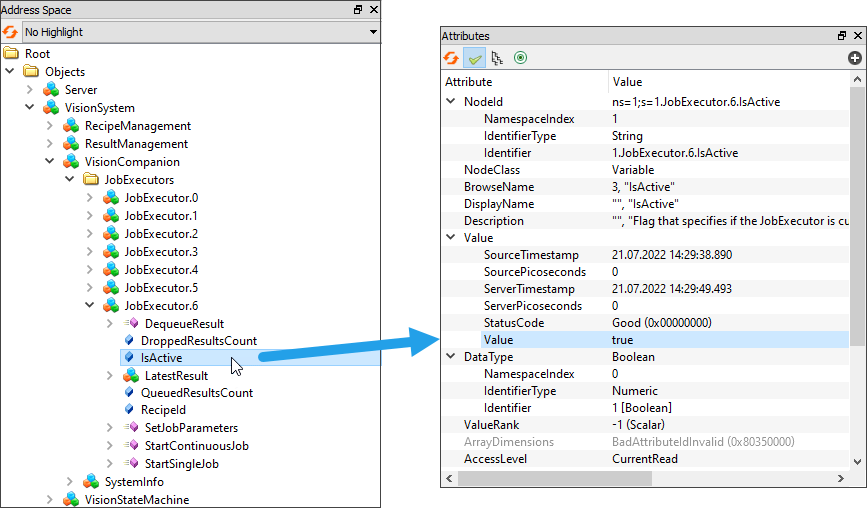Click the Value column header
Viewport: 867px width, 508px height.
click(x=700, y=82)
